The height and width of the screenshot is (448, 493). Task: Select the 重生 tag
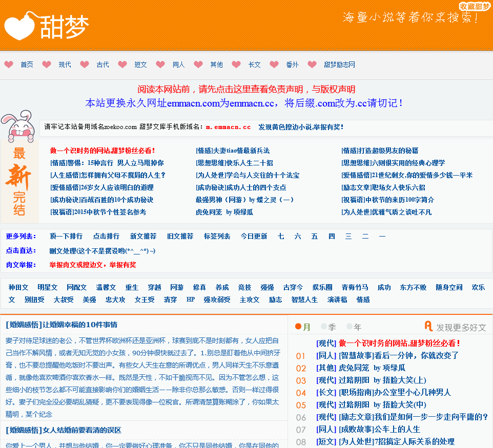(132, 287)
